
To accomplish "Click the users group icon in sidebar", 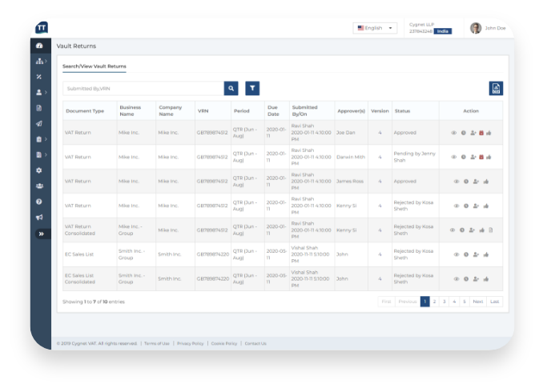I will (x=39, y=186).
